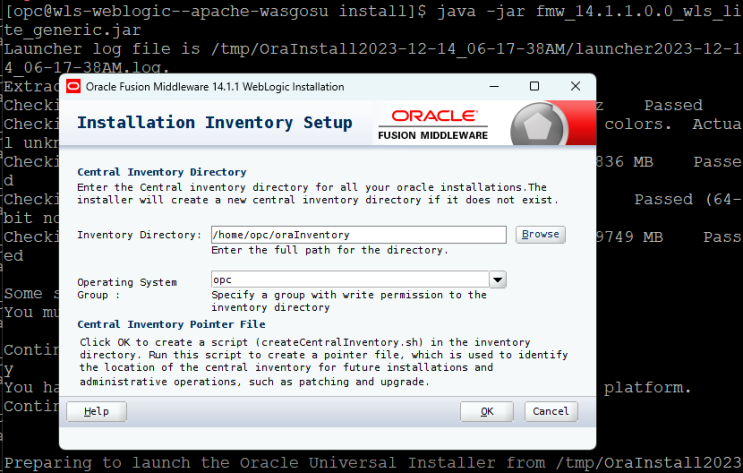Click the java -jar command line in the terminal
743x473 pixels.
[x=372, y=20]
